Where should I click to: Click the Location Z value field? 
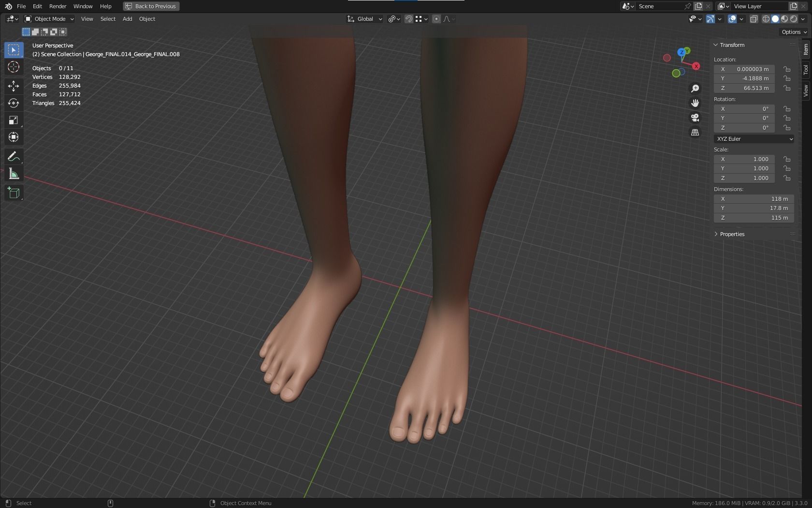pos(744,88)
